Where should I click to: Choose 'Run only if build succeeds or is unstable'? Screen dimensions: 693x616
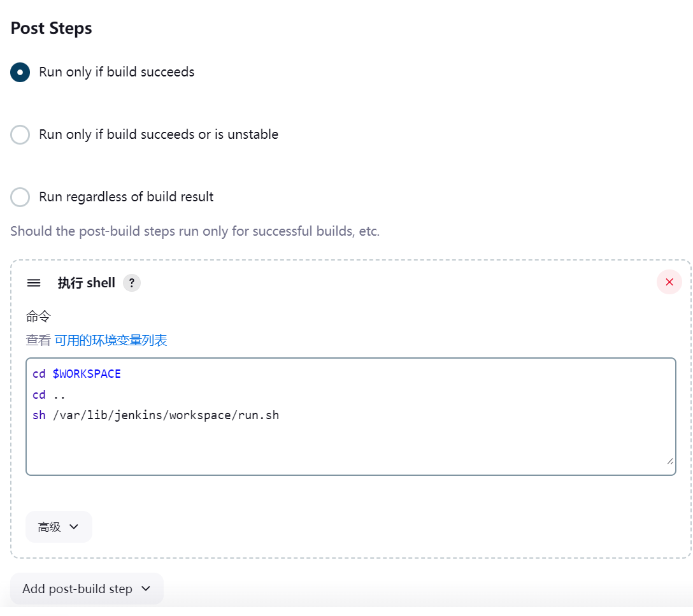(x=20, y=135)
